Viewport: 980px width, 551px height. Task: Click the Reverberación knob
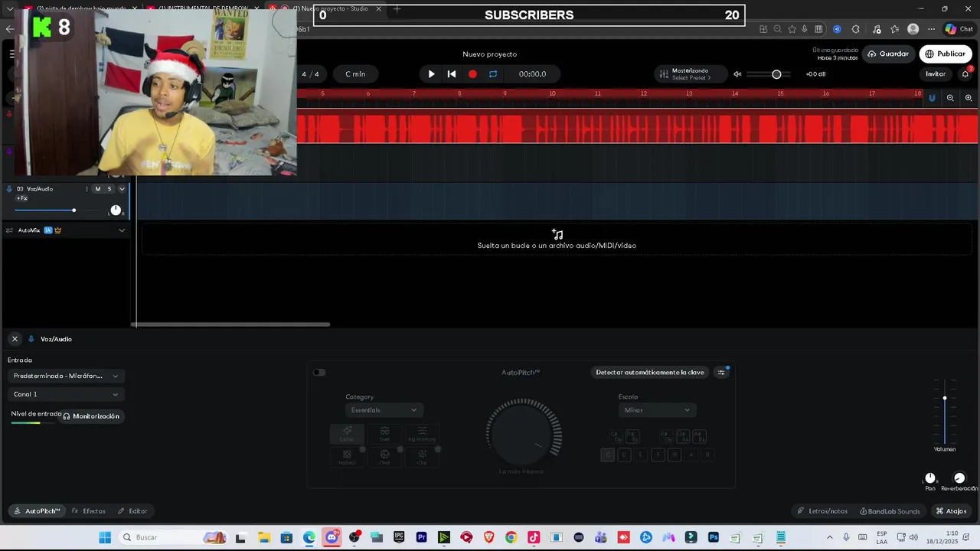(x=959, y=478)
